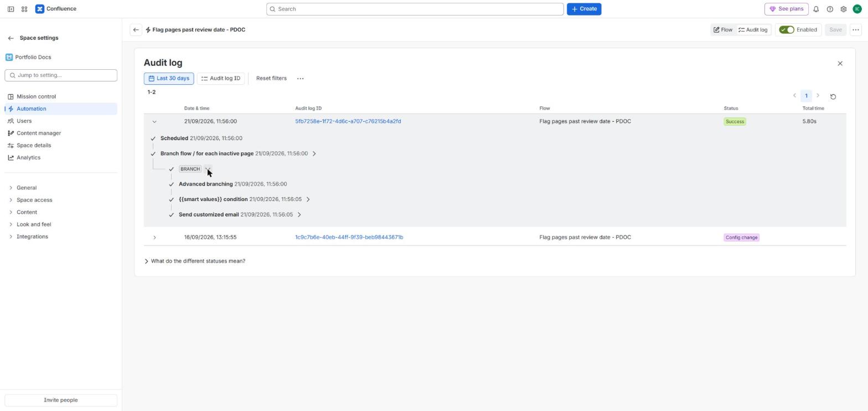The width and height of the screenshot is (868, 411).
Task: Open more filter options ellipsis
Action: click(x=301, y=79)
